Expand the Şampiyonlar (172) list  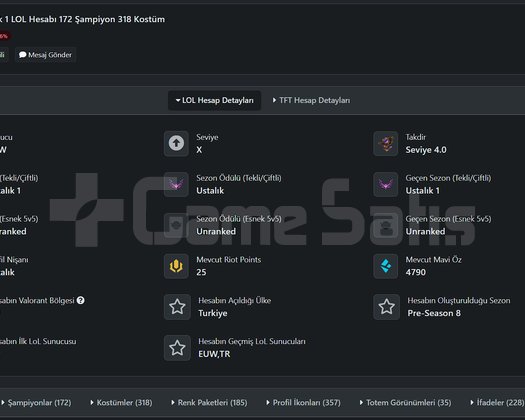36,403
